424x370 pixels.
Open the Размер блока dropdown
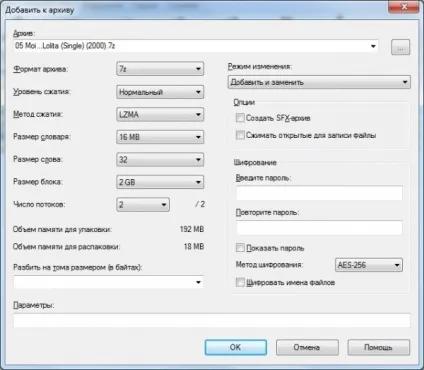(x=160, y=182)
